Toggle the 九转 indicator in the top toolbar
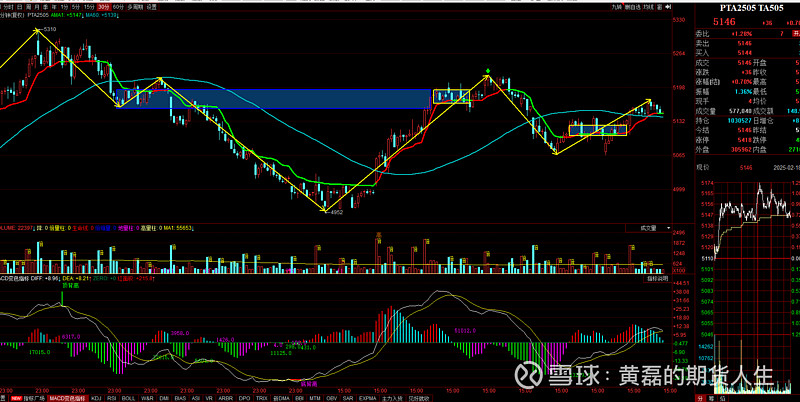 point(618,6)
